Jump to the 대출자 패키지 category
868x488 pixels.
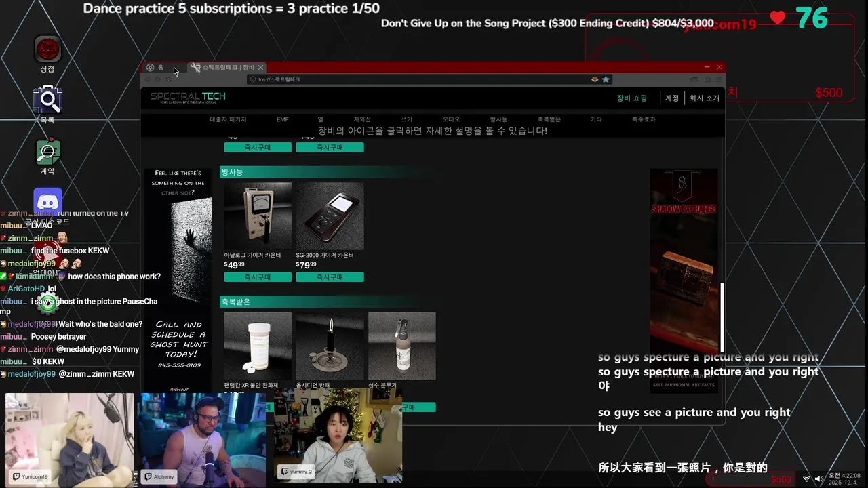pos(228,119)
